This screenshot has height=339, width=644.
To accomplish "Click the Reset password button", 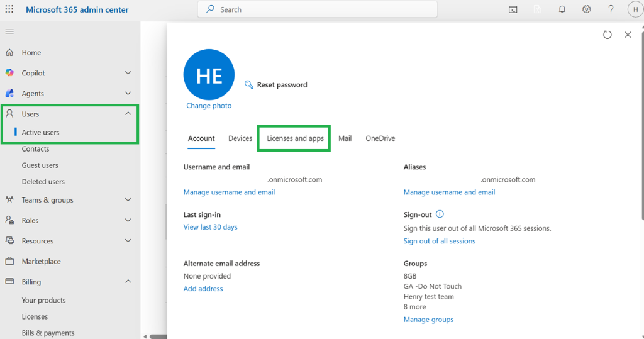I will pyautogui.click(x=276, y=85).
